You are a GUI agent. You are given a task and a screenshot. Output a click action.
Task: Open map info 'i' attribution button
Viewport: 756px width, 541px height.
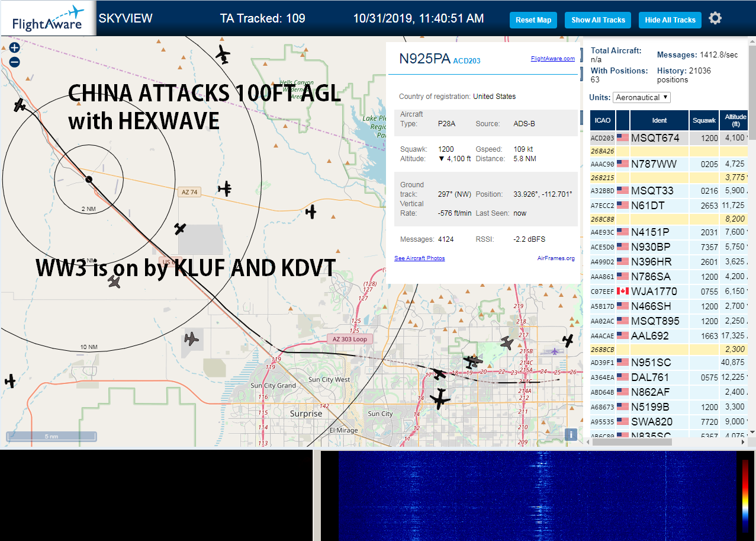pos(571,434)
